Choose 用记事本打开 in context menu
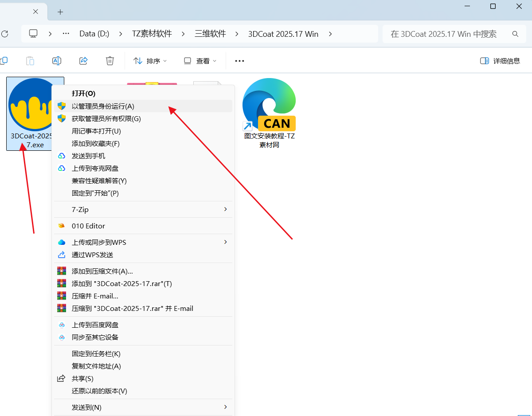This screenshot has height=416, width=532. (x=143, y=131)
